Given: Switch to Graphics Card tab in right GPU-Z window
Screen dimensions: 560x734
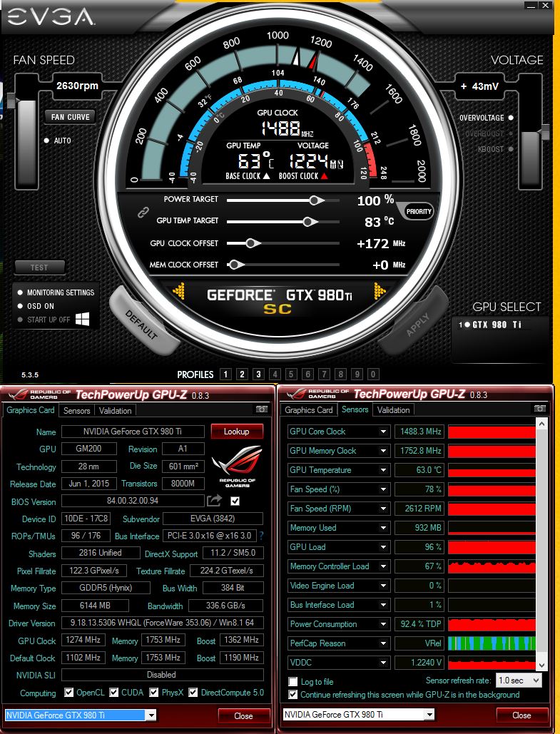Looking at the screenshot, I should [x=309, y=410].
